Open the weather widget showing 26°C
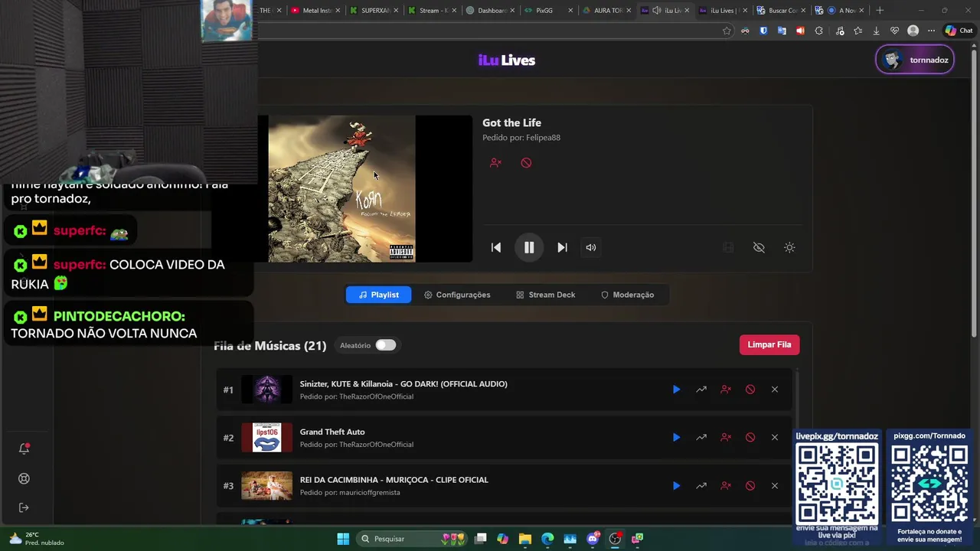The width and height of the screenshot is (980, 551). point(35,539)
